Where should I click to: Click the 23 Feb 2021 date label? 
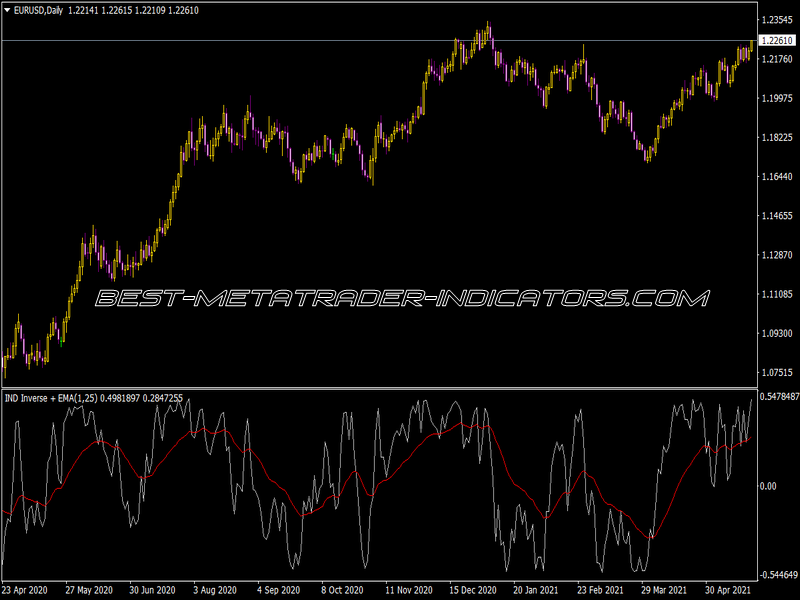[x=600, y=590]
